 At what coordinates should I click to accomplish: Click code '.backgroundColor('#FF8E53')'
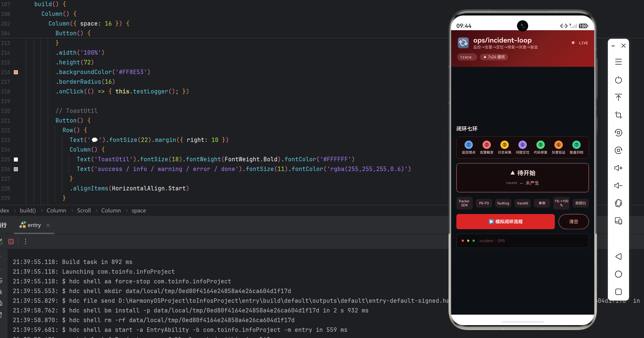103,72
